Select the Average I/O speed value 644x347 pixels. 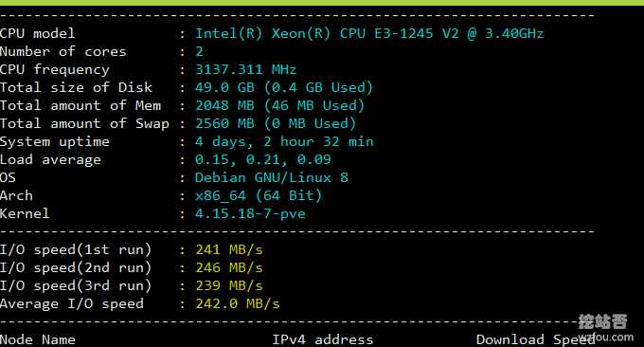click(238, 303)
